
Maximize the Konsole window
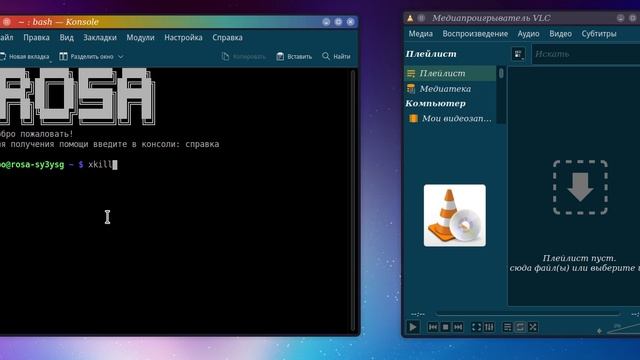click(x=338, y=22)
